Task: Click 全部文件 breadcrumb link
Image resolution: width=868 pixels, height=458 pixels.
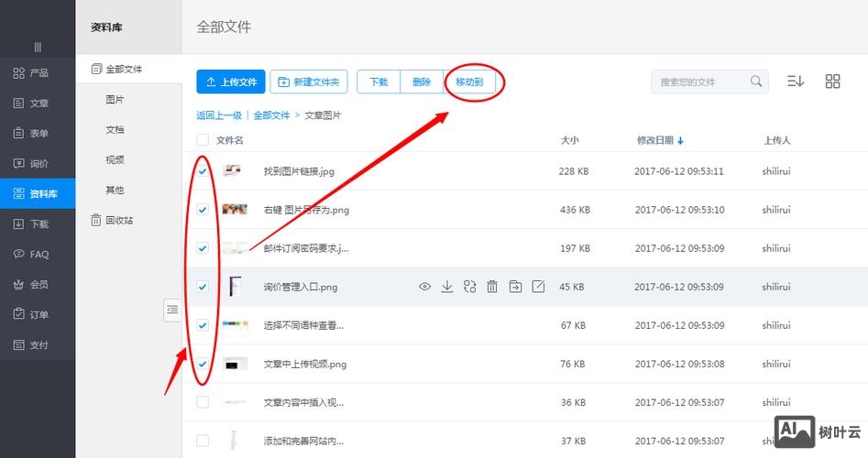Action: 272,115
